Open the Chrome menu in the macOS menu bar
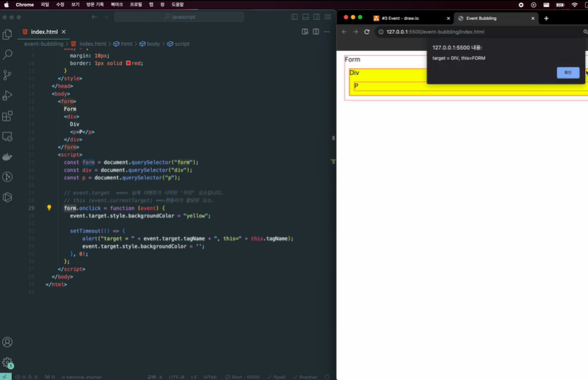The image size is (588, 380). point(25,5)
